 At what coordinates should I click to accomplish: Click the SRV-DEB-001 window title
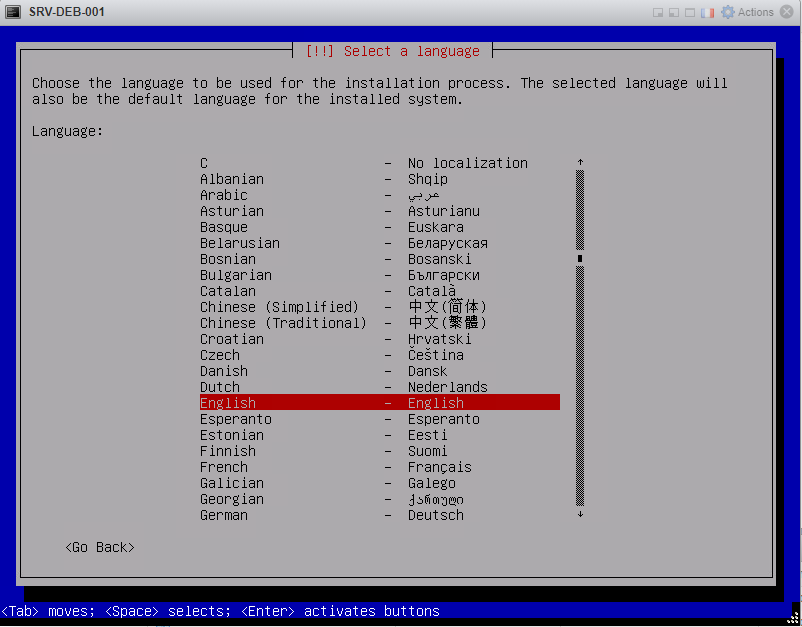(x=67, y=12)
